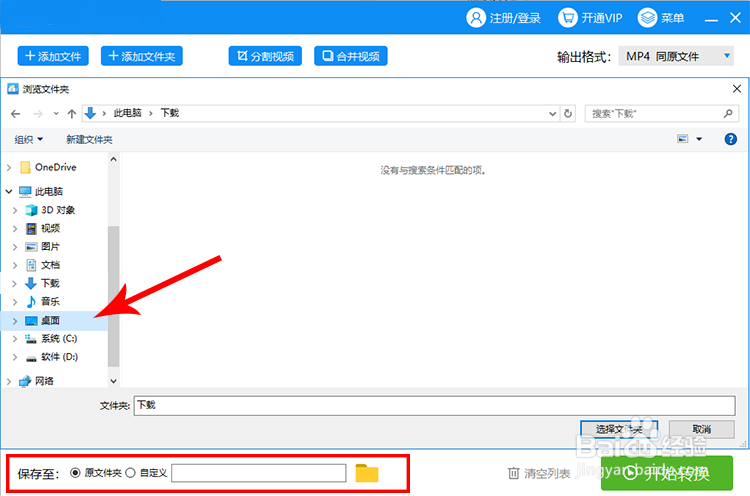Click the 分割视频 button
The image size is (750, 496).
pyautogui.click(x=265, y=56)
